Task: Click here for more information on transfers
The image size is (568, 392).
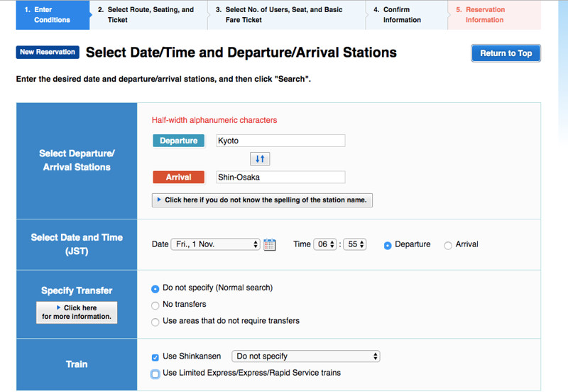Action: point(77,312)
